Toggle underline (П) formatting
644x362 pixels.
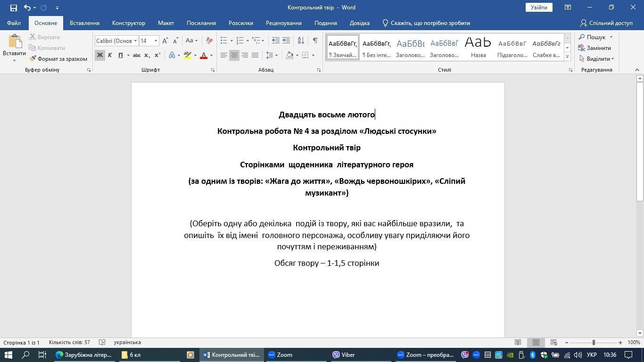(120, 55)
